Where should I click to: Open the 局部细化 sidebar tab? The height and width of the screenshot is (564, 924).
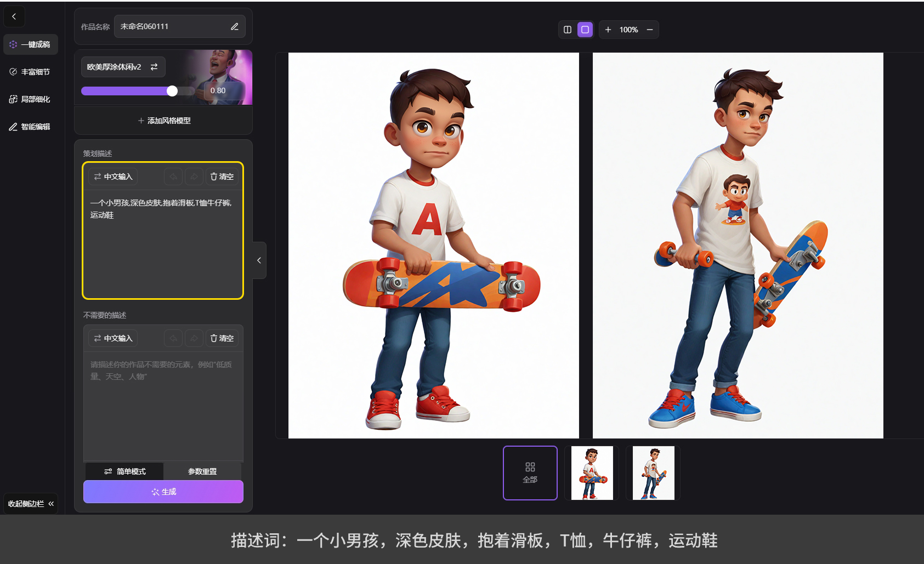pyautogui.click(x=31, y=99)
